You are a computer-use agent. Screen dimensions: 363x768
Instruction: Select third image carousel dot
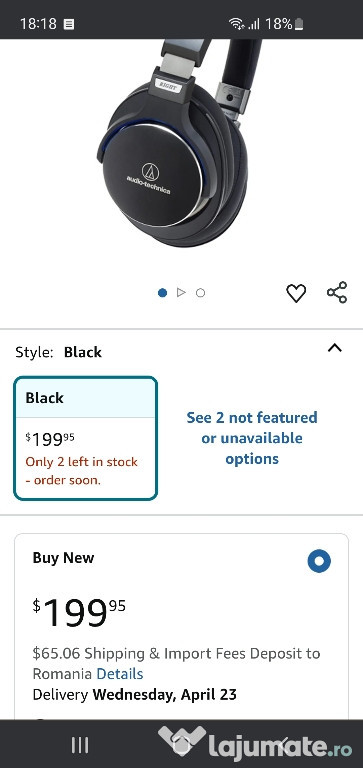point(200,293)
